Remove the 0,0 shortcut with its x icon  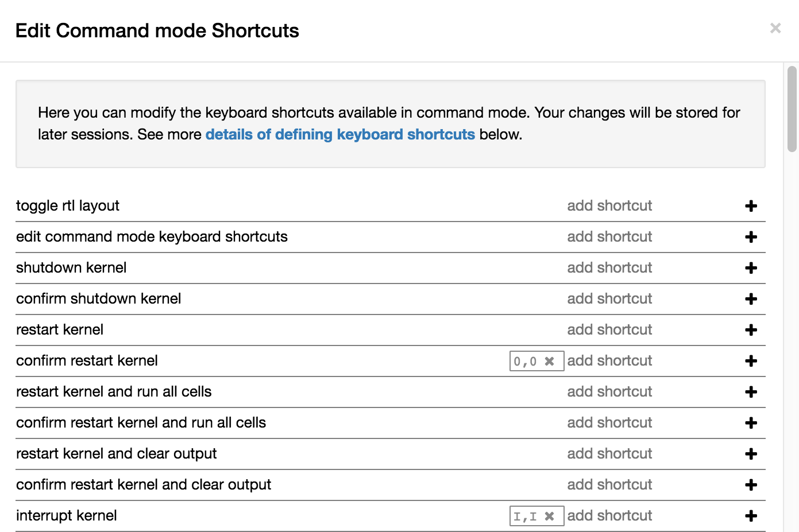[x=550, y=362]
